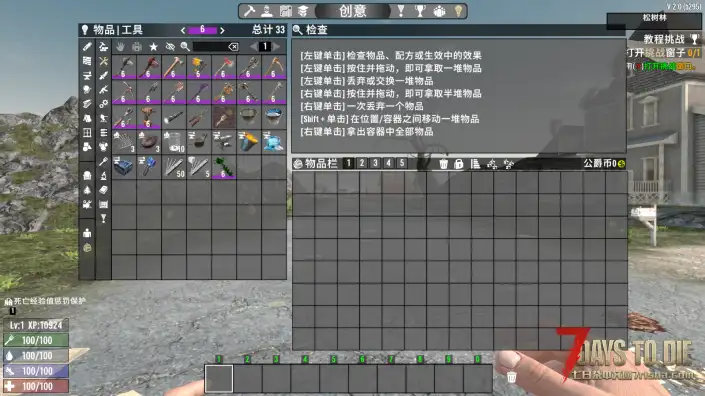
Task: Open the character menu icon
Action: [x=267, y=11]
